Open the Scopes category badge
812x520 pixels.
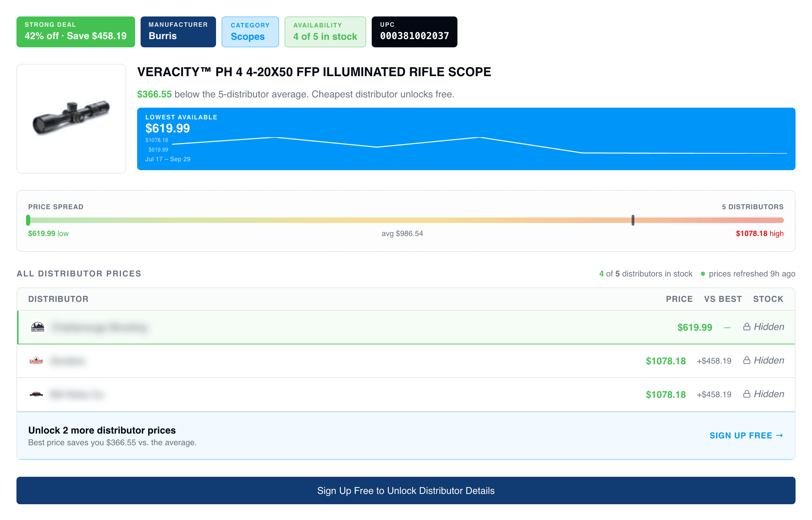[250, 32]
